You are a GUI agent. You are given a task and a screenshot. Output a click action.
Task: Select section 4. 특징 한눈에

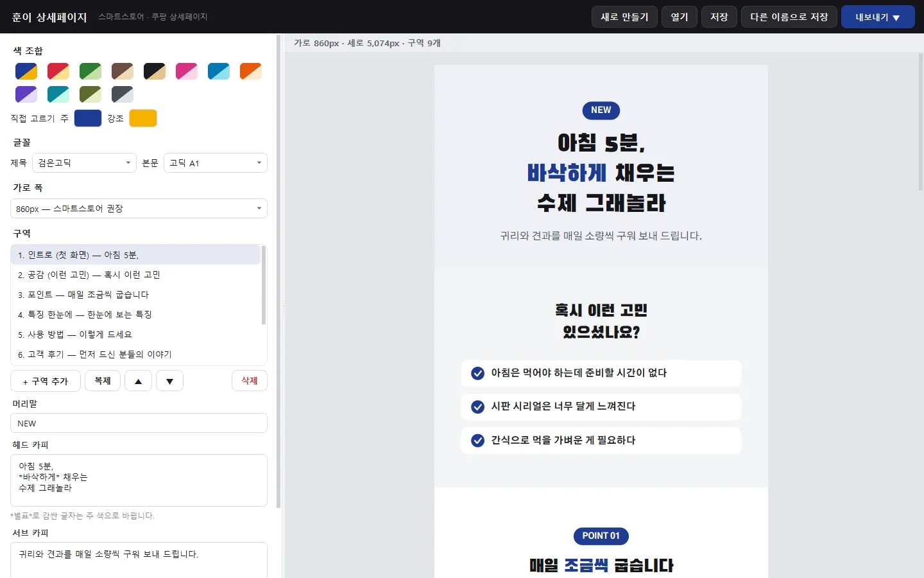[136, 315]
